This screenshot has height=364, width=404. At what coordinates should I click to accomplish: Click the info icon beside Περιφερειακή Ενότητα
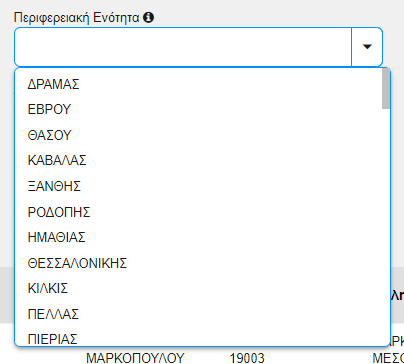point(148,17)
